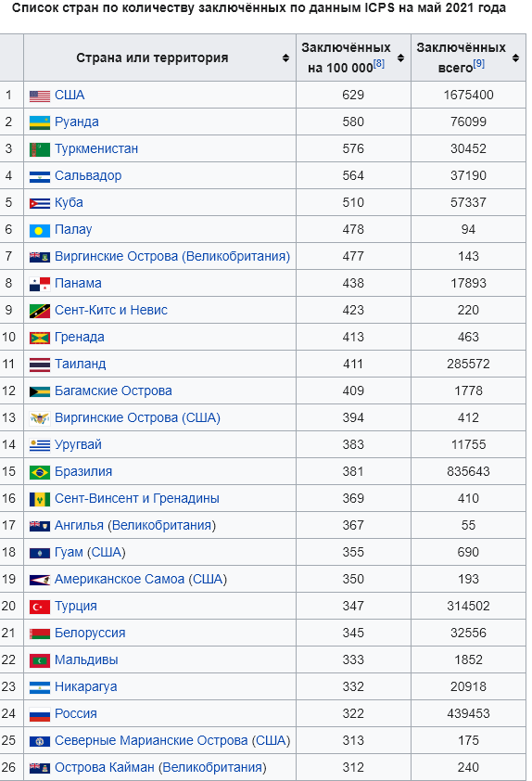
Task: Select the cell with value 439453
Action: pyautogui.click(x=468, y=714)
